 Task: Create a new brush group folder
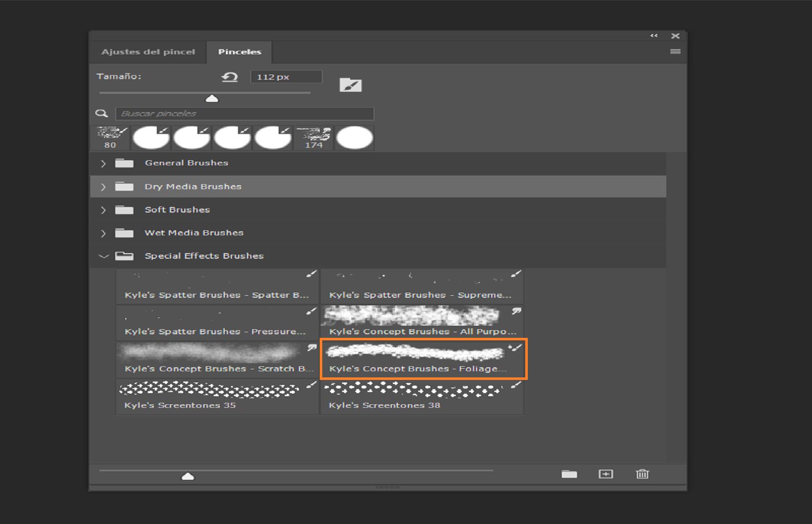pos(569,474)
